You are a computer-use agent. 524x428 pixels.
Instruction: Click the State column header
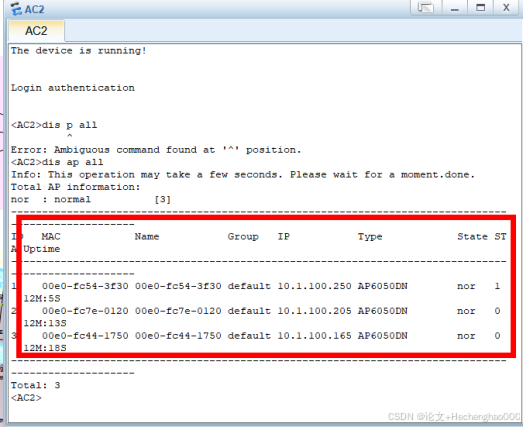click(x=473, y=237)
